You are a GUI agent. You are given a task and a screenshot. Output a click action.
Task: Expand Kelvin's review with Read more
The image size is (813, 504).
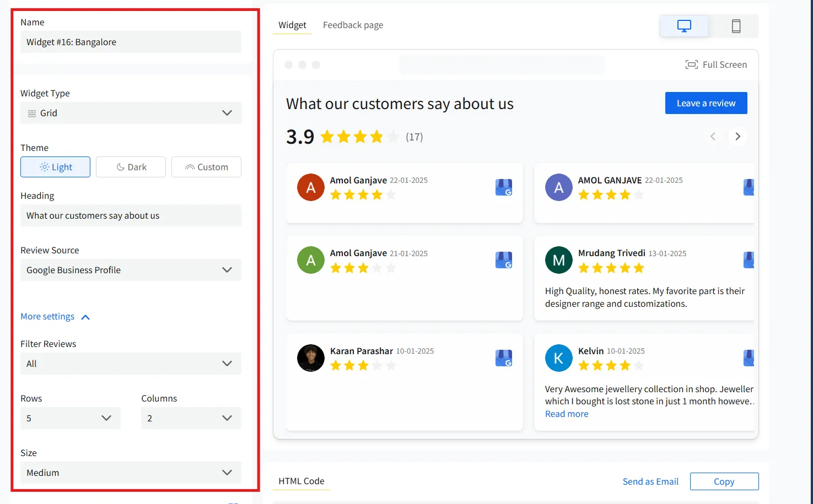tap(566, 414)
